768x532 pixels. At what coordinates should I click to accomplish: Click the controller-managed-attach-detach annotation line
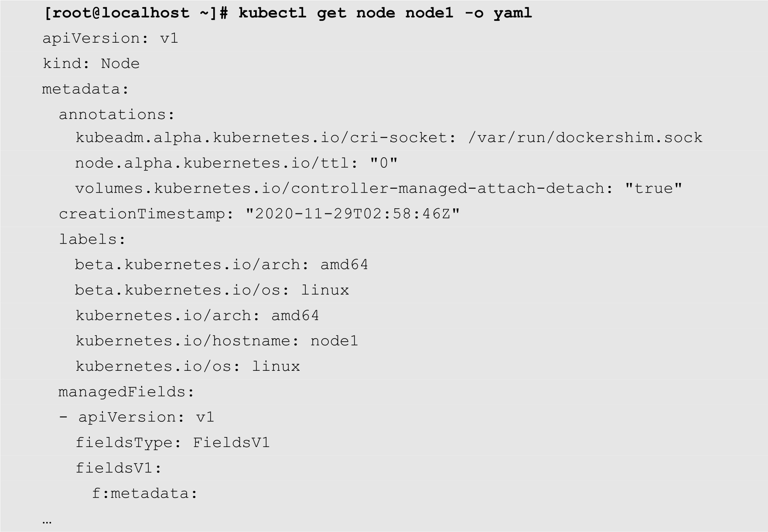378,188
